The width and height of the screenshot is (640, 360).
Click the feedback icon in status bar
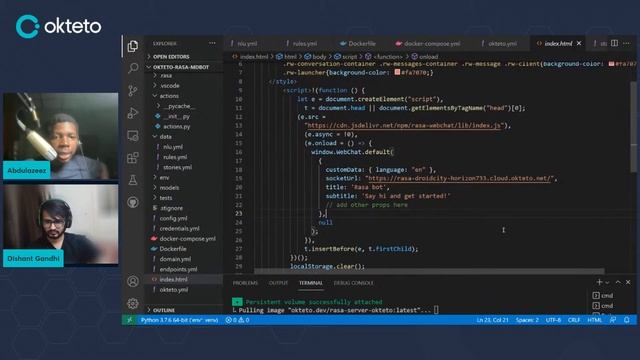[x=613, y=320]
